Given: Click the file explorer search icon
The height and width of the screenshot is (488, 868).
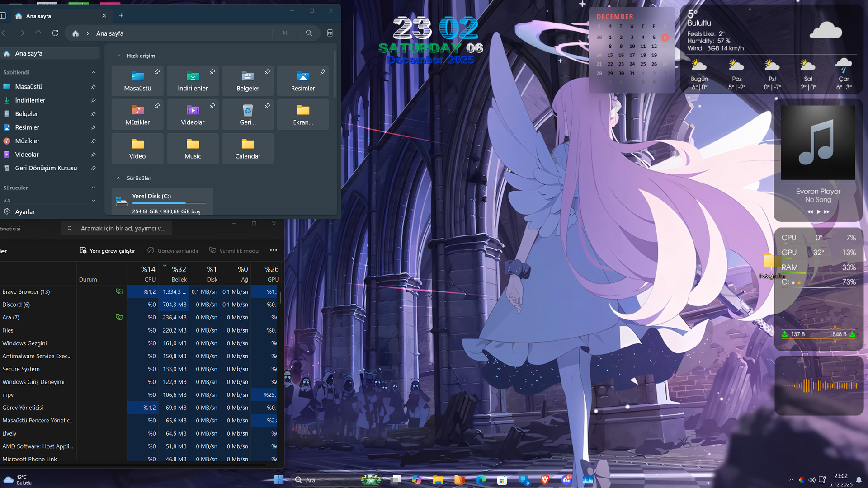Looking at the screenshot, I should (309, 33).
